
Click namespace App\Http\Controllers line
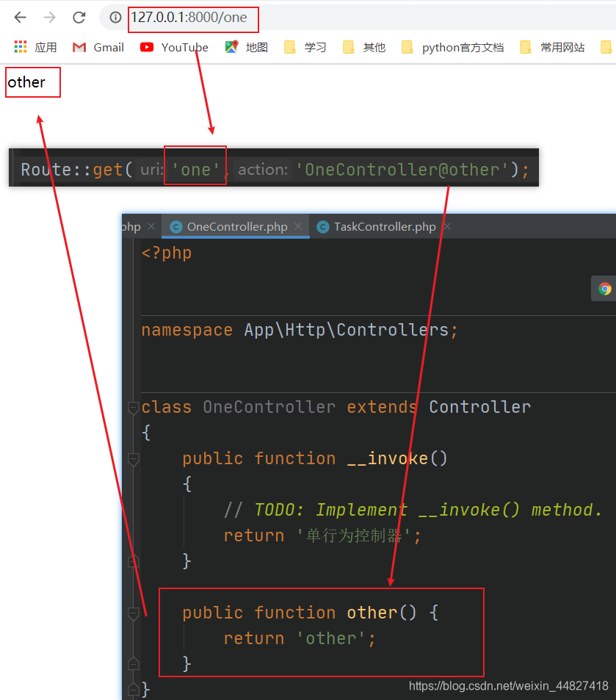tap(300, 330)
